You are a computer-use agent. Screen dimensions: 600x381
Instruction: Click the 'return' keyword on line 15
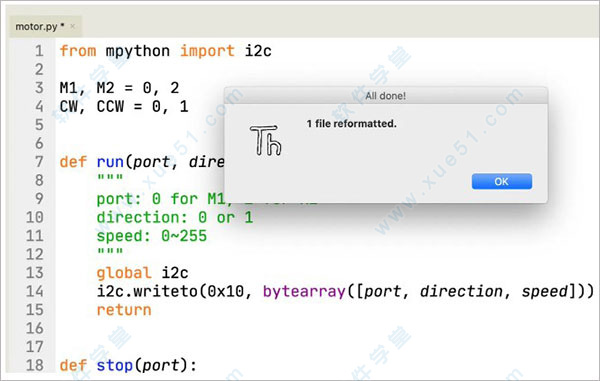coord(124,310)
